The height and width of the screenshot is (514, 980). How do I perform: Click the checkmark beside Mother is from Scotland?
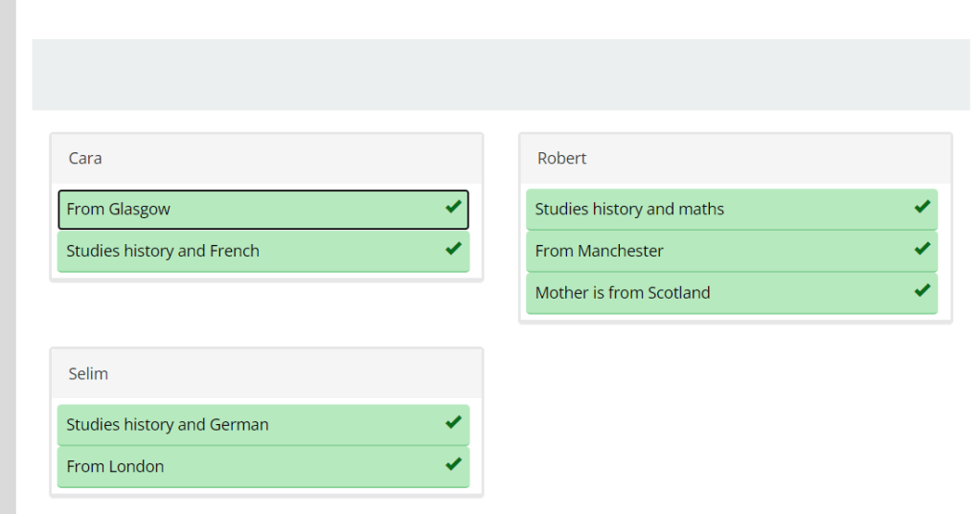point(922,291)
